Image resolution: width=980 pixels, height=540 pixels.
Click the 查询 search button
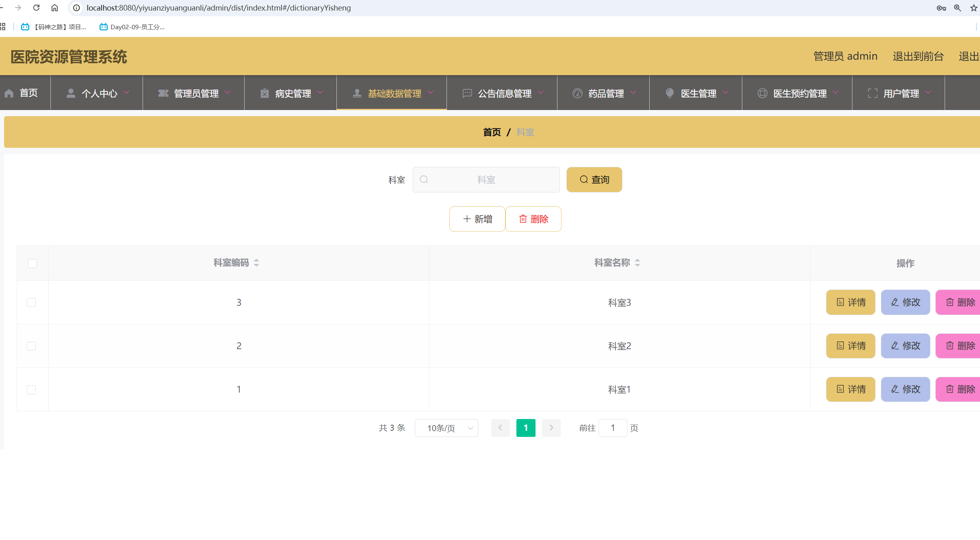click(594, 179)
